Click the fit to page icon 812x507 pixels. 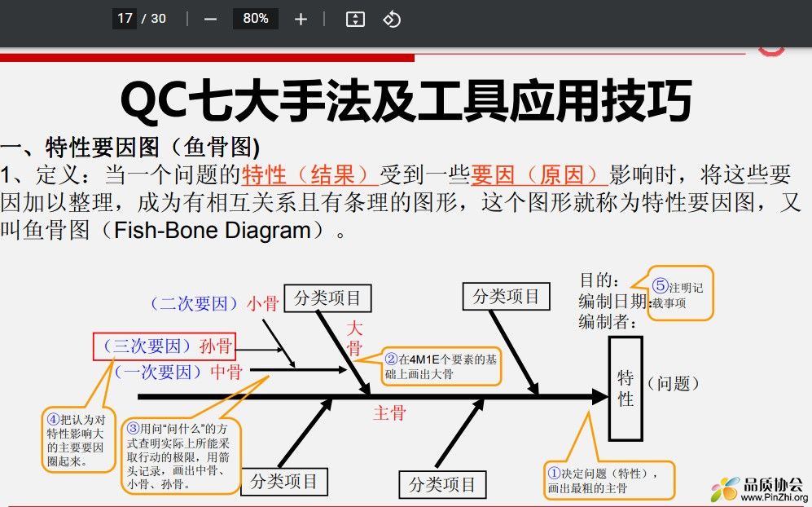coord(355,20)
